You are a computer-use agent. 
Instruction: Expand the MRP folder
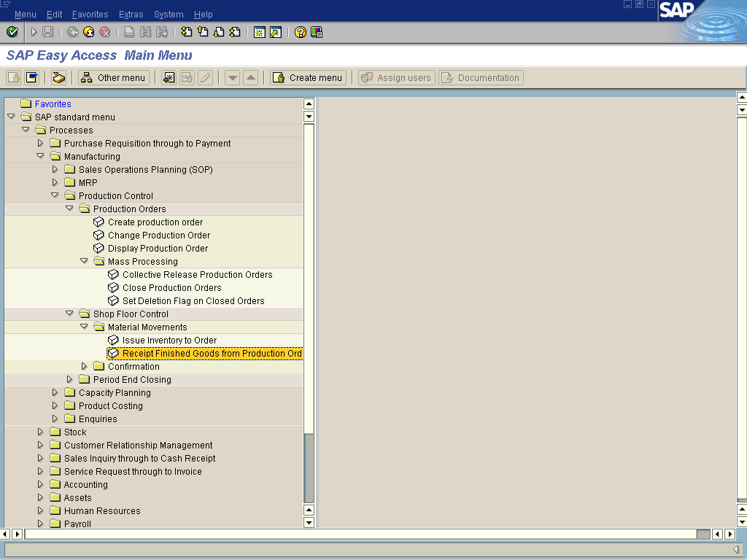[55, 182]
